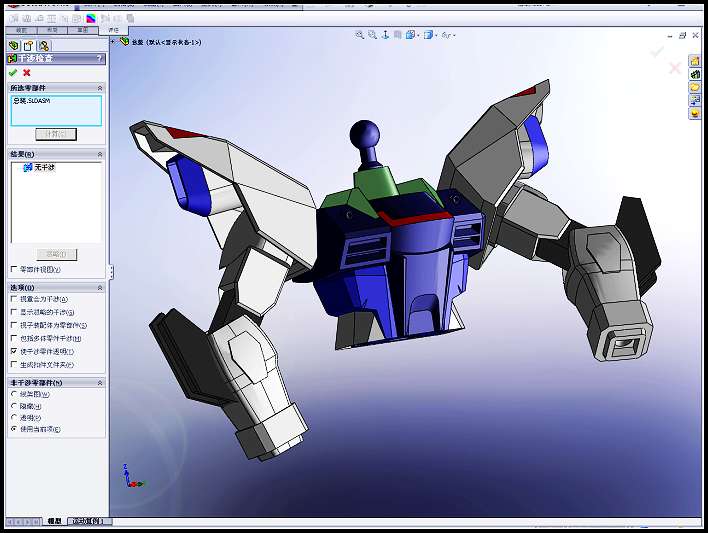
Task: Open the Hide/Show Items dropdown arrow
Action: pyautogui.click(x=454, y=35)
